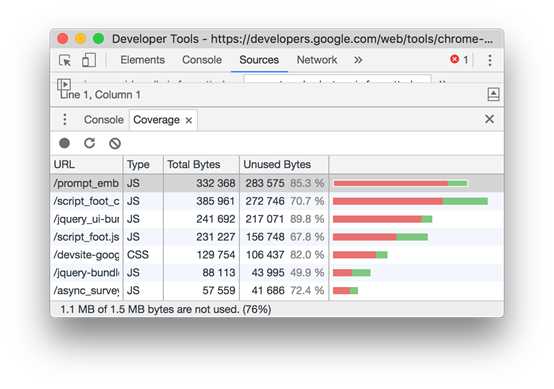Click the 57 559 total bytes cell
554x389 pixels.
coord(201,290)
